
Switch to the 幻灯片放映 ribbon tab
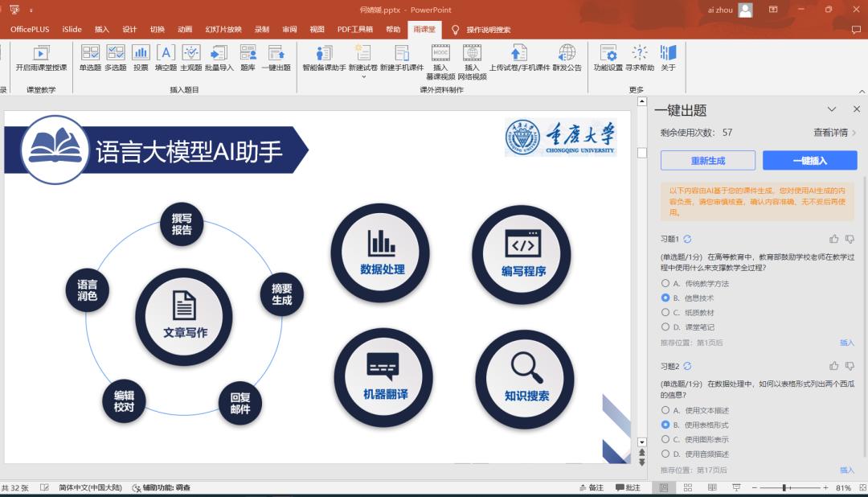click(223, 30)
